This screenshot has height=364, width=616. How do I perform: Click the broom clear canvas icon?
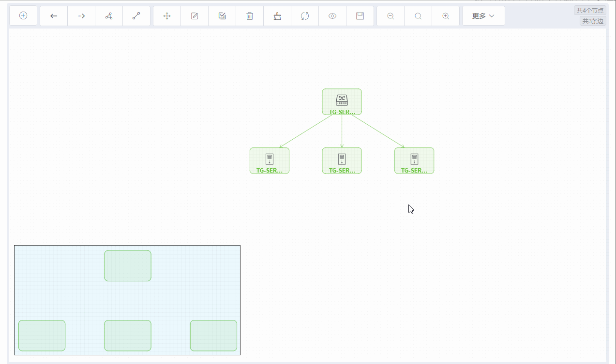(x=277, y=16)
